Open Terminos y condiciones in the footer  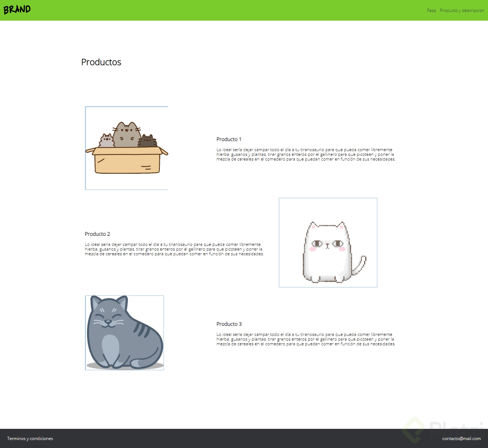click(x=30, y=439)
